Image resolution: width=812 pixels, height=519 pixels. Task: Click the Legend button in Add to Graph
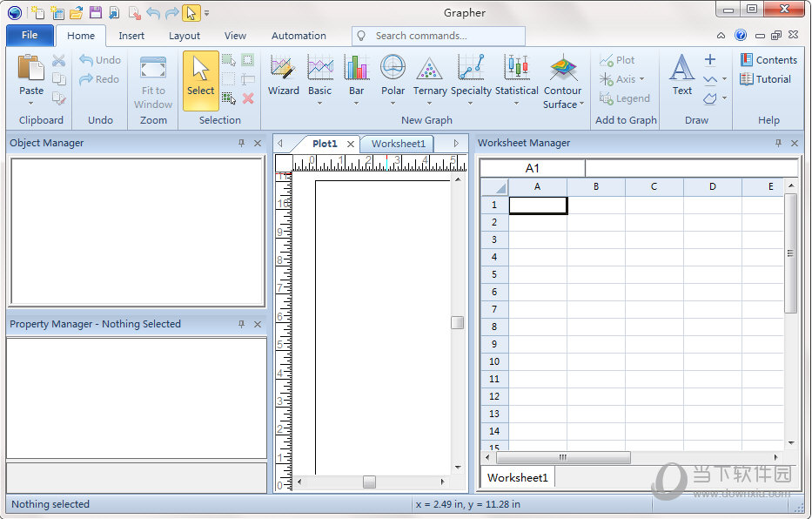(x=625, y=98)
